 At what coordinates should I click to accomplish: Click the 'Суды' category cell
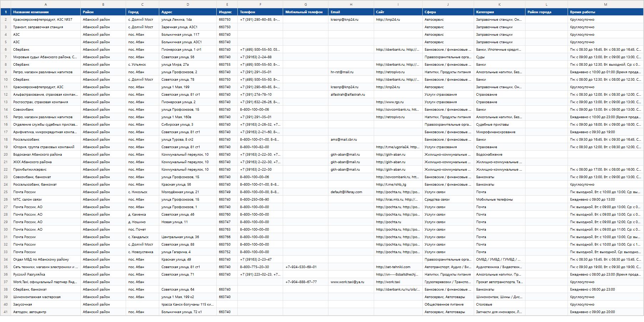click(x=499, y=57)
